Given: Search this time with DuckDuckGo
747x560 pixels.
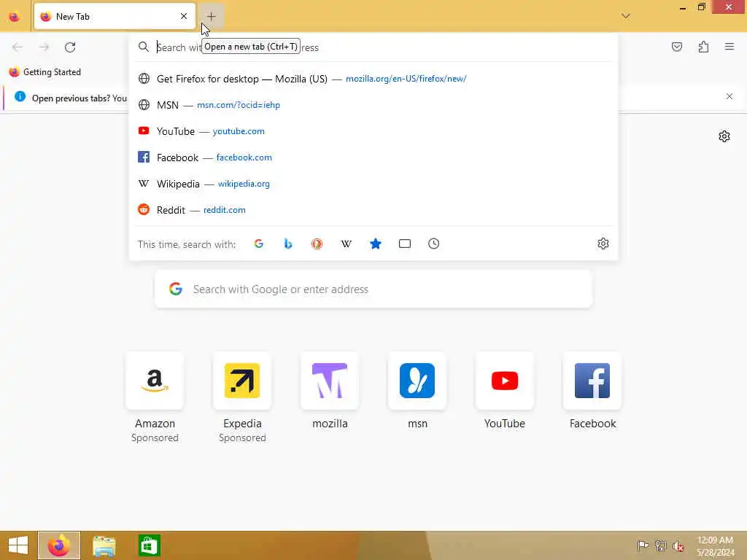Looking at the screenshot, I should point(317,244).
